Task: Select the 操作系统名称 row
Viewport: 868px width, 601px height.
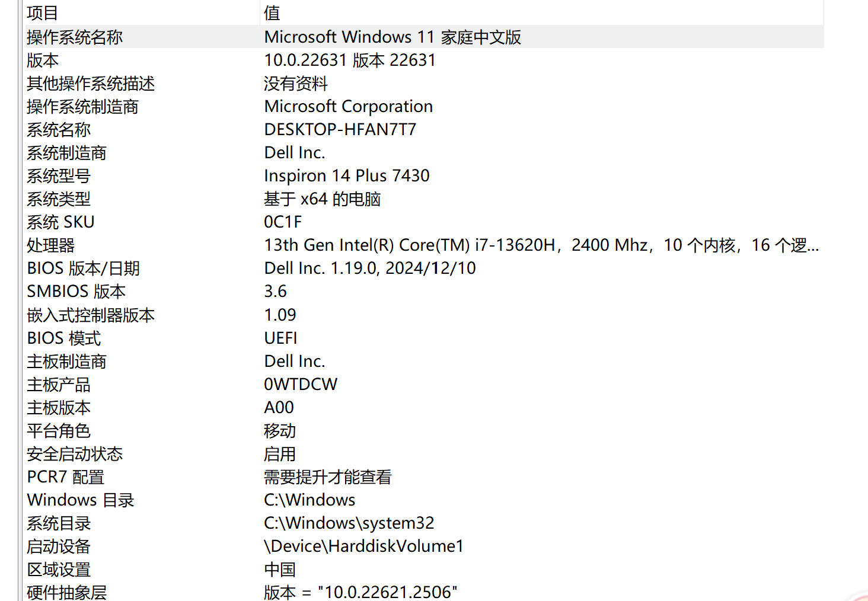Action: [x=75, y=37]
